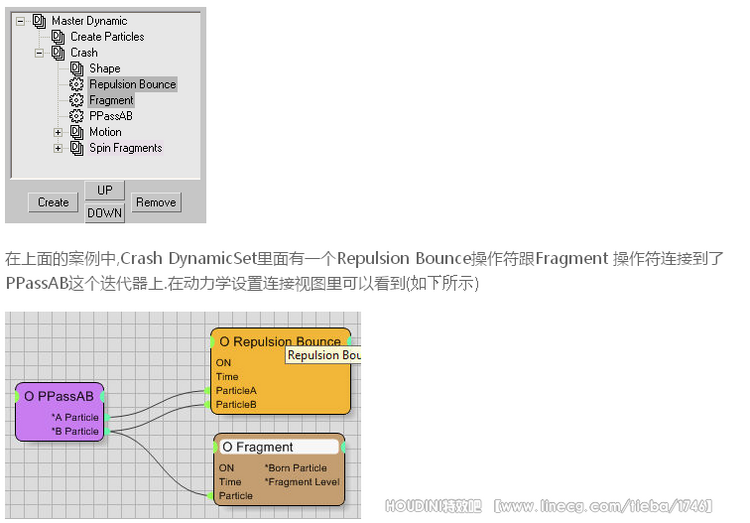Screen dimensions: 750x523
Task: Collapse the Master Dynamic tree node
Action: pos(20,21)
